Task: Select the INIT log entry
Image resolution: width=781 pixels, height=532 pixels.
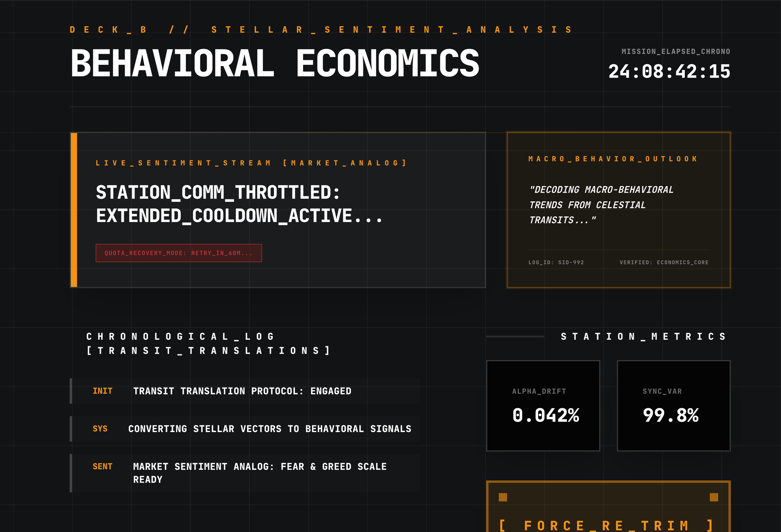Action: pos(245,391)
